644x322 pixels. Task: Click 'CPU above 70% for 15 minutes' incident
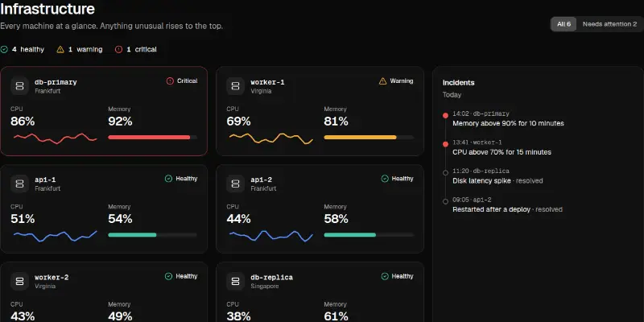pos(502,152)
